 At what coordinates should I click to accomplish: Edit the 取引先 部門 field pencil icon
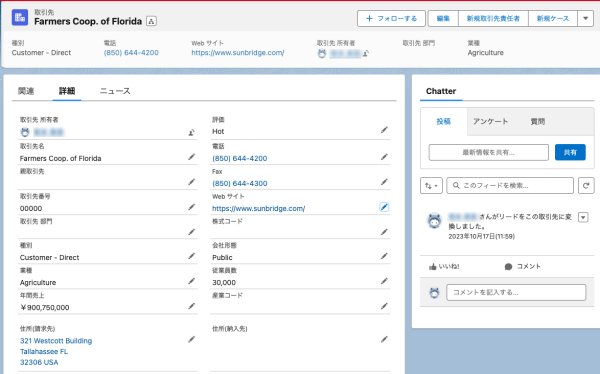(192, 232)
